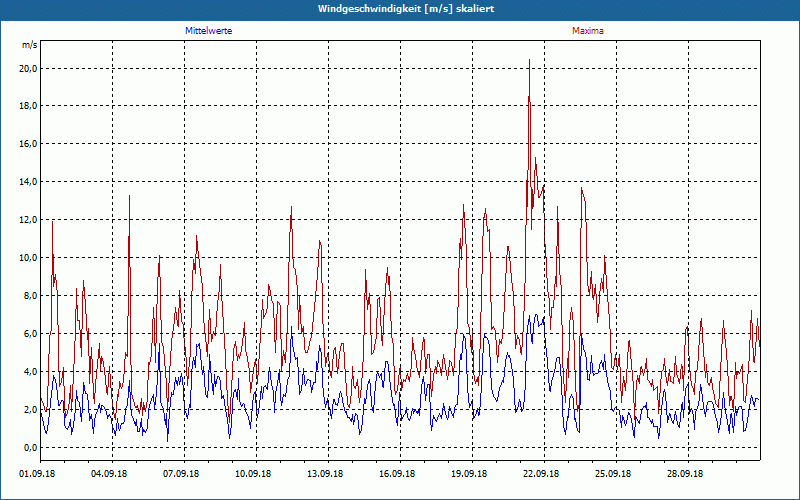Screen dimensions: 800x500
Task: Click the 01.09.18 date label
Action: (37, 474)
